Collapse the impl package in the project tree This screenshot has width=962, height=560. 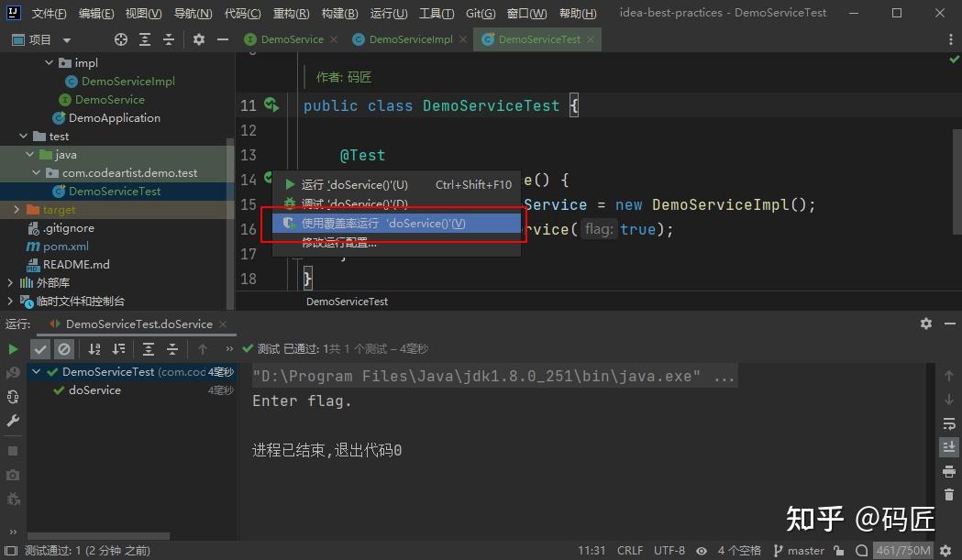(x=50, y=62)
